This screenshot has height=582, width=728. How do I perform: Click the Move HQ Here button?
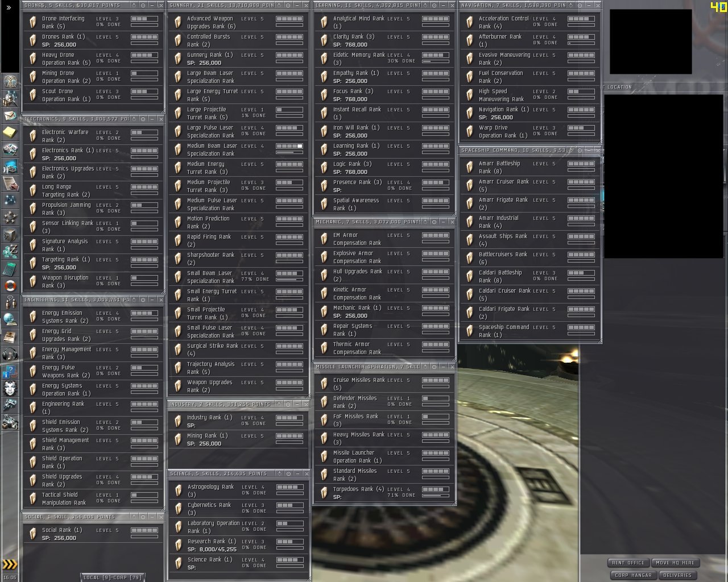[x=675, y=563]
